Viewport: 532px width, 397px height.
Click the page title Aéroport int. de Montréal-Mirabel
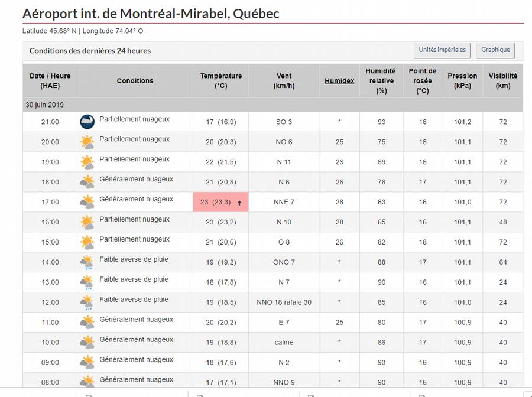pyautogui.click(x=151, y=14)
